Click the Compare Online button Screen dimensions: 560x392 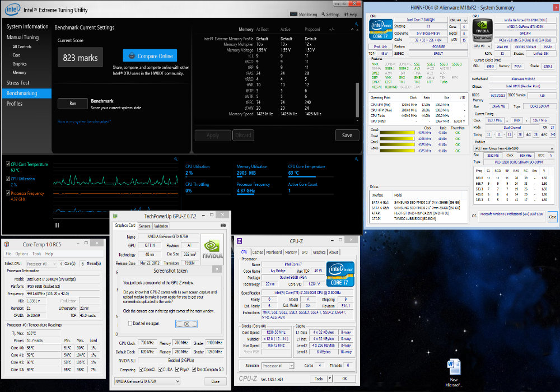pos(150,55)
